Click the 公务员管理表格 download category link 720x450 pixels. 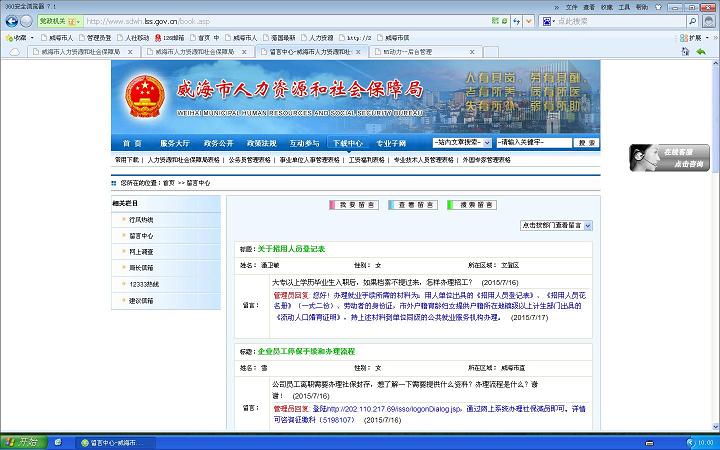point(249,160)
